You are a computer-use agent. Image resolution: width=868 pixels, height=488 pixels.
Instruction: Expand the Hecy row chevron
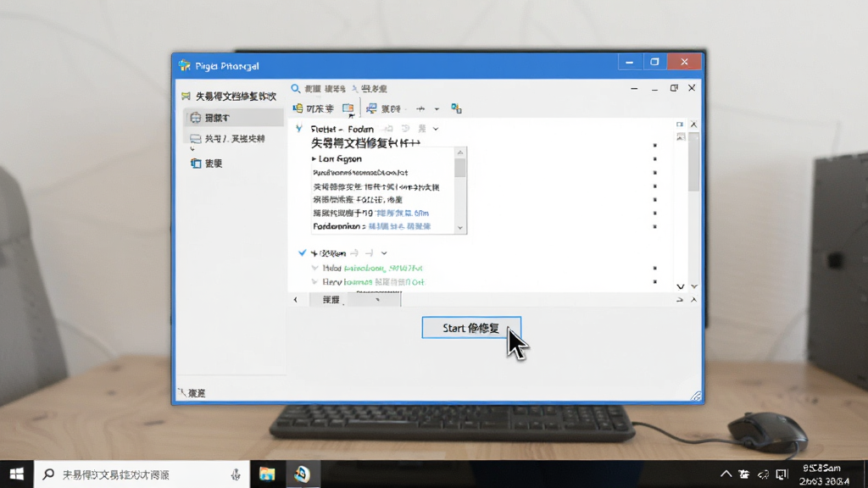pos(315,281)
